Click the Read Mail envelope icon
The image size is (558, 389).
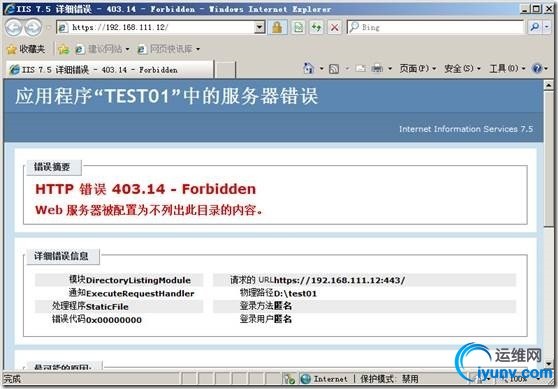coord(360,68)
